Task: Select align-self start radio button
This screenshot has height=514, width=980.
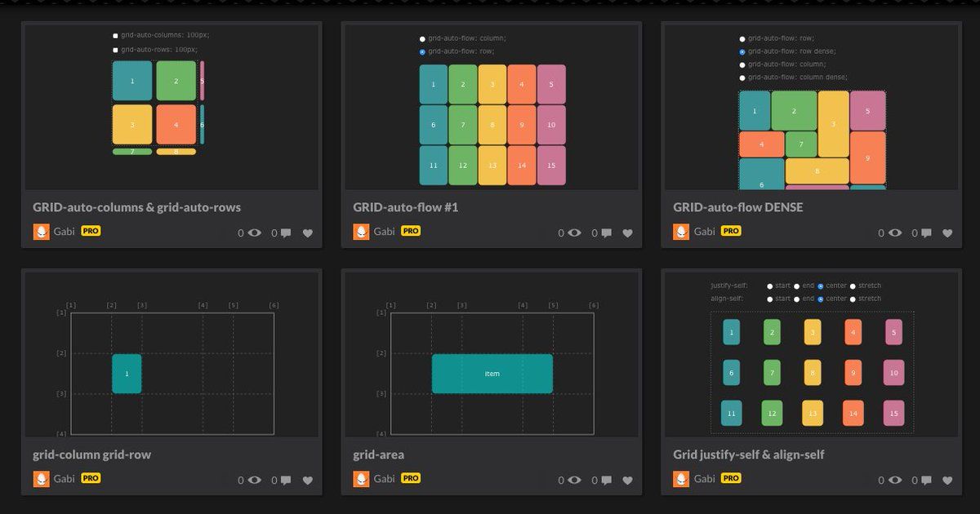Action: 770,299
